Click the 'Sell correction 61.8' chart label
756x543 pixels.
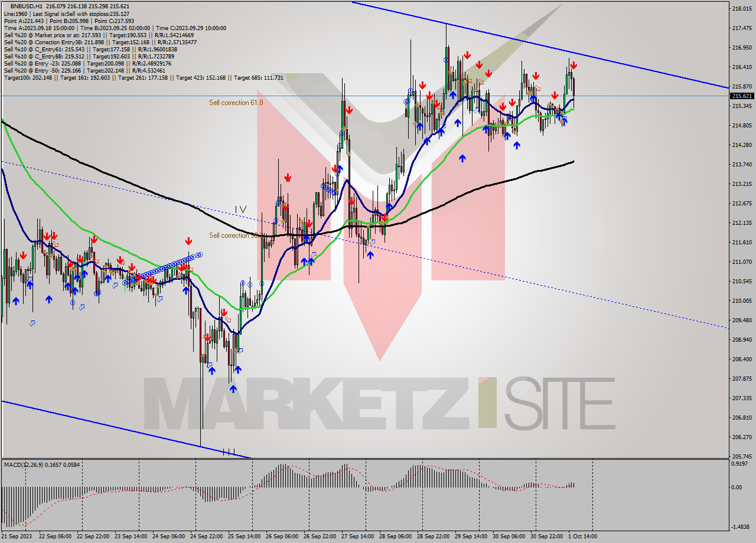pos(236,103)
